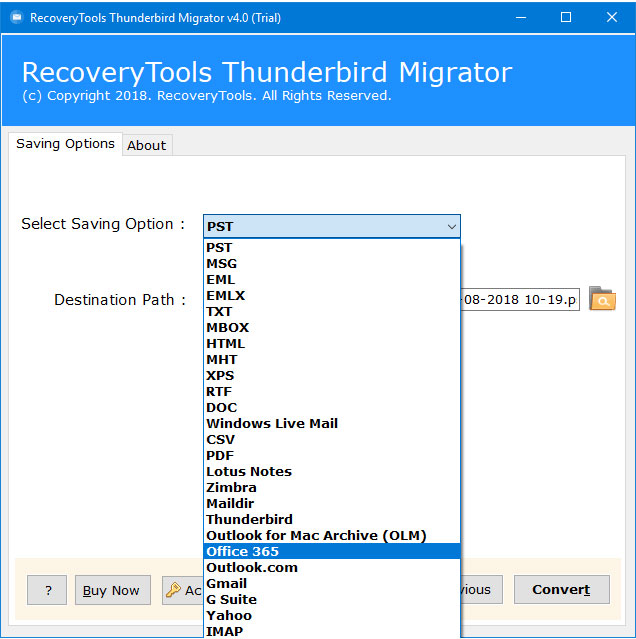The height and width of the screenshot is (639, 636).
Task: Select G Suite from the list
Action: click(x=332, y=599)
